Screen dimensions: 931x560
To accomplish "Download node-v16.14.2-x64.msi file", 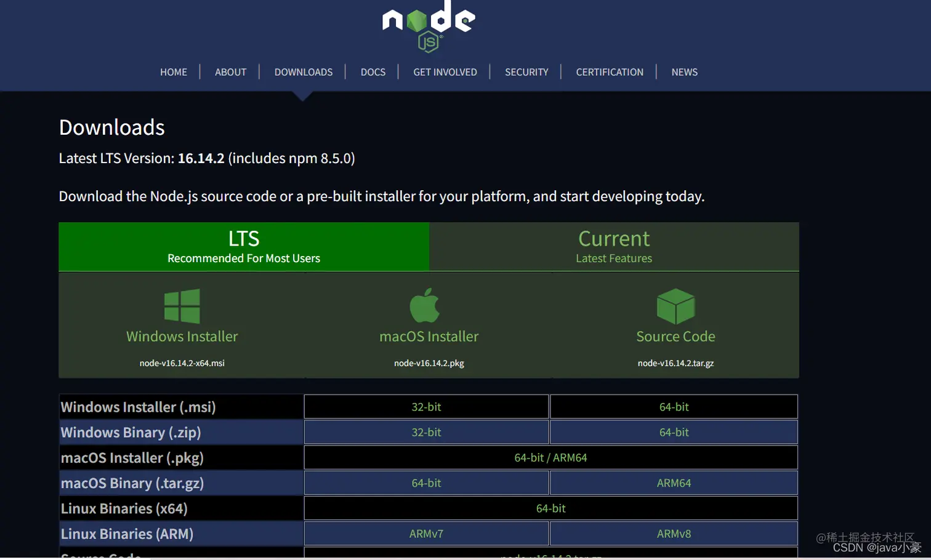I will coord(182,363).
